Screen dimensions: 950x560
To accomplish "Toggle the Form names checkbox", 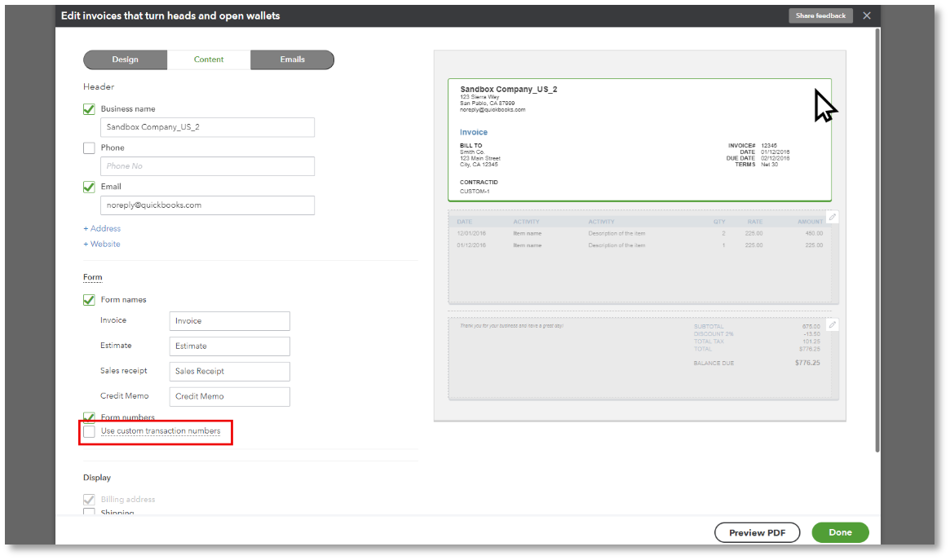I will [90, 300].
